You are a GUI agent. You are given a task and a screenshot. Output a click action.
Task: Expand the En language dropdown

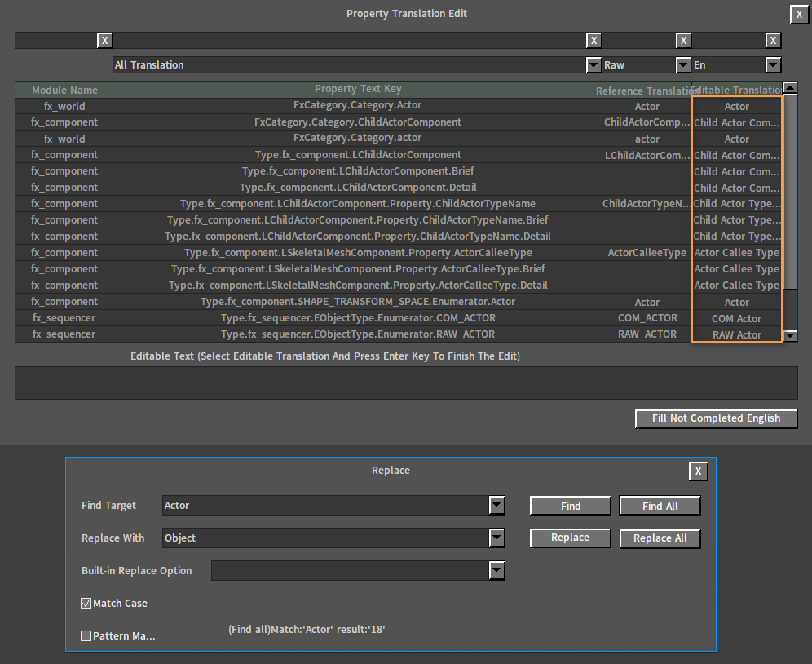point(773,65)
